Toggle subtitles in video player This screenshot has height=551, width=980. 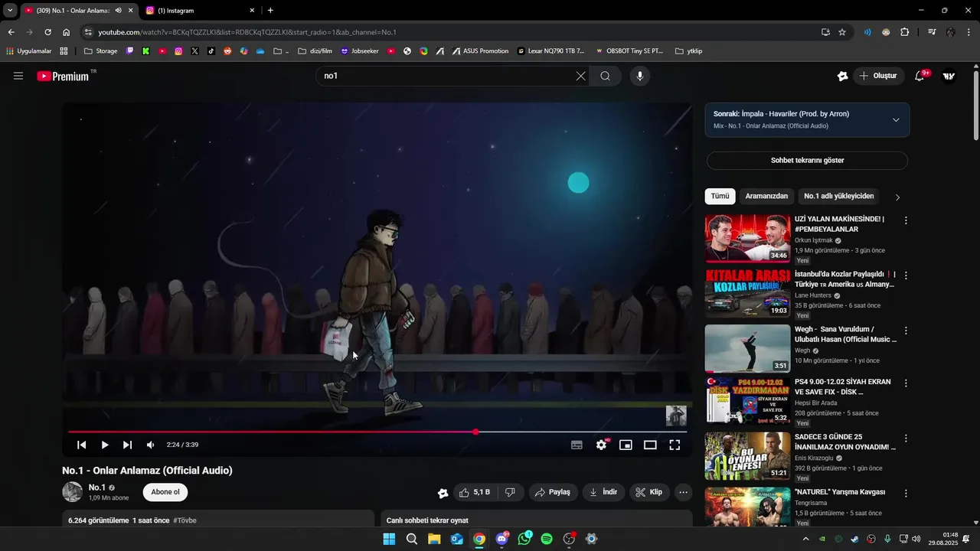point(577,445)
